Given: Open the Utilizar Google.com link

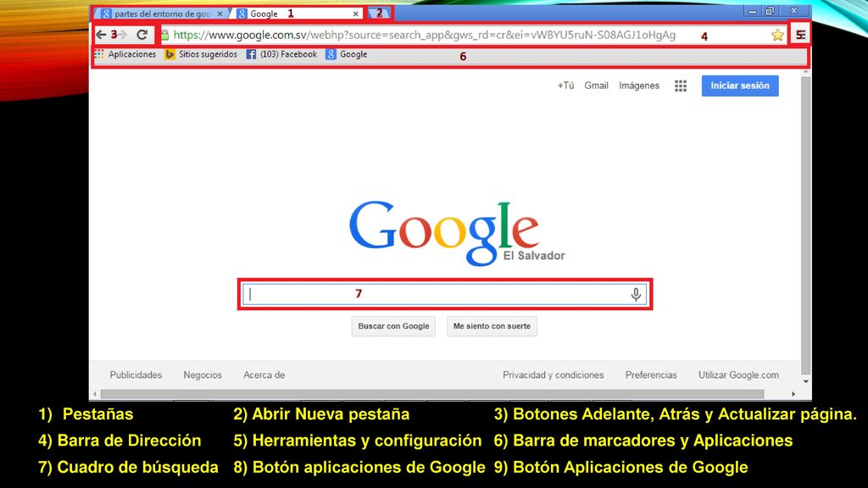Looking at the screenshot, I should pyautogui.click(x=738, y=375).
